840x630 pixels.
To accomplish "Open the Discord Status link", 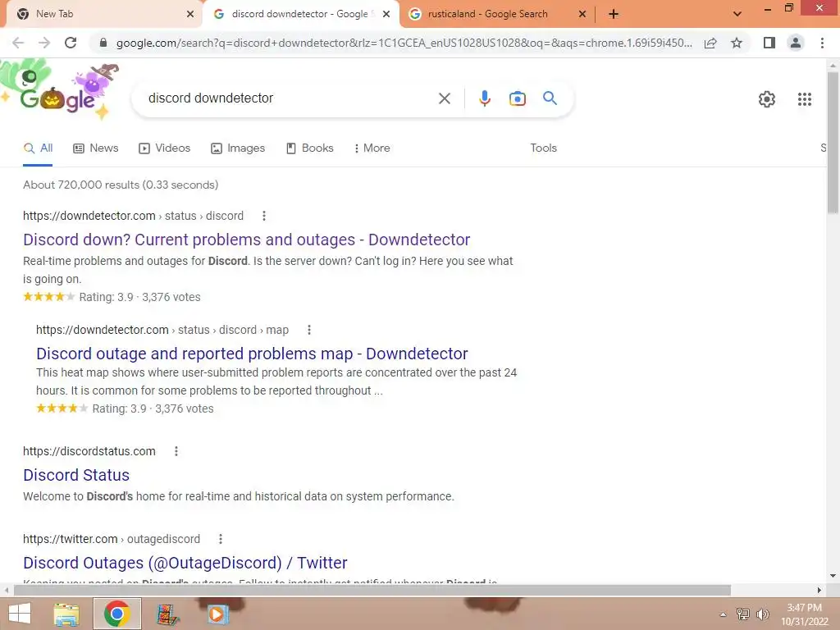I will pyautogui.click(x=76, y=475).
